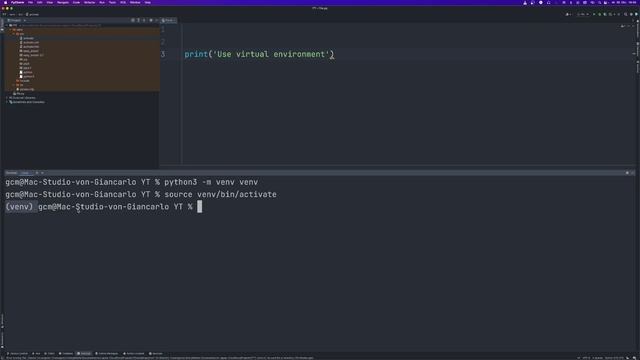The image size is (640, 360).
Task: Switch to the main.py editor tab
Action: pos(169,20)
